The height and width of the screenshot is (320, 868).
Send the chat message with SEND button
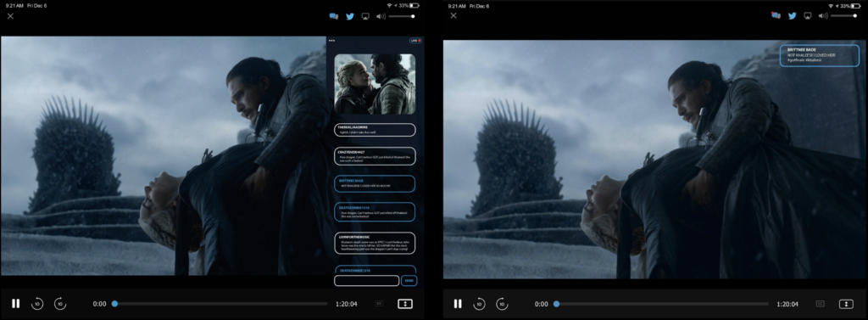pos(409,281)
